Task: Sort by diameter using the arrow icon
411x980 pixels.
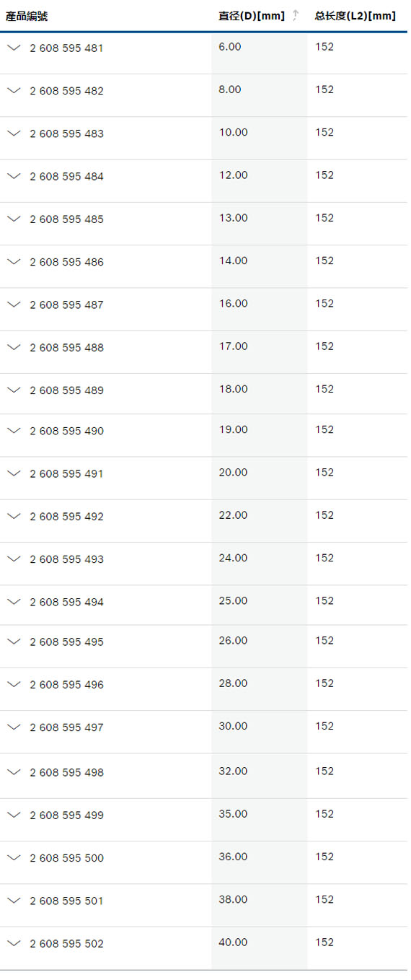Action: [x=295, y=16]
